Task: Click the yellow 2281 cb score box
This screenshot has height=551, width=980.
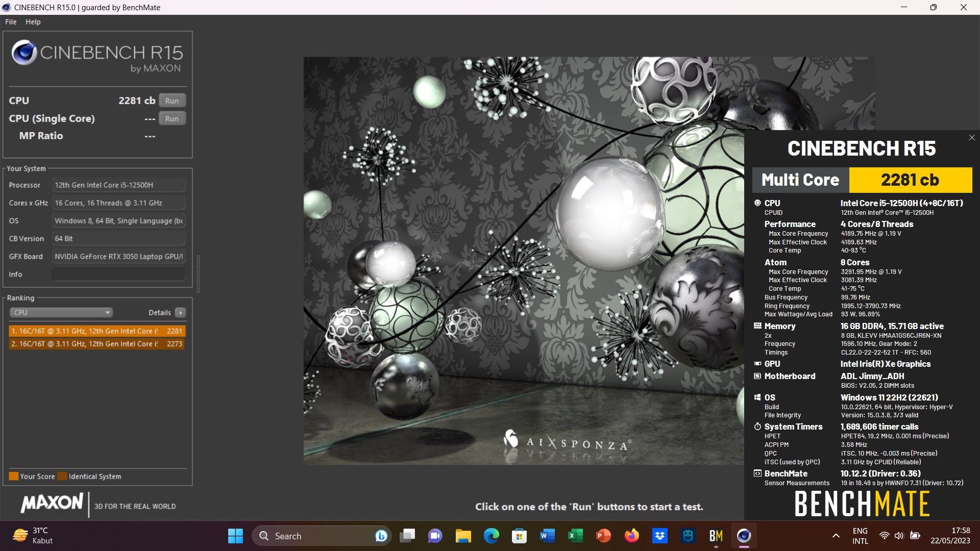Action: (x=911, y=180)
